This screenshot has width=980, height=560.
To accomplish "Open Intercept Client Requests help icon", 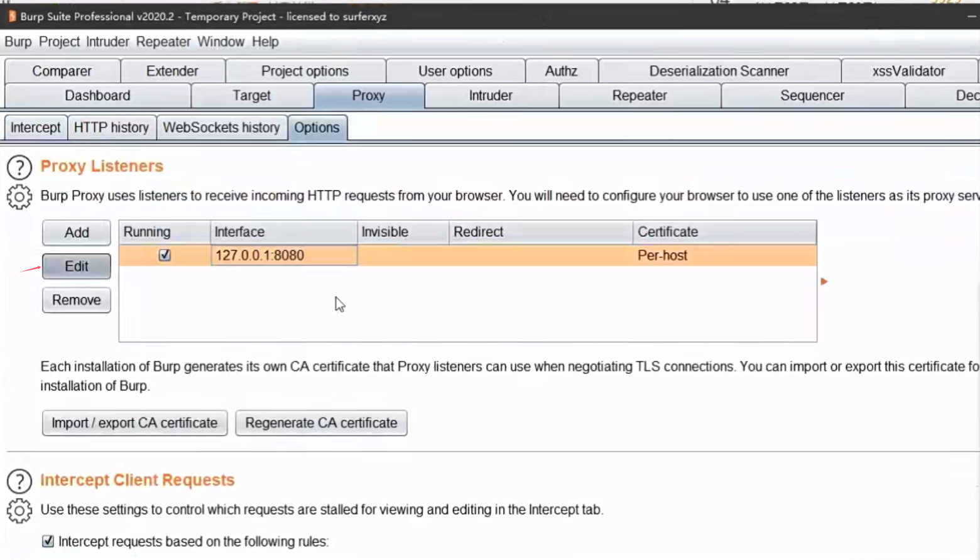I will (x=19, y=481).
